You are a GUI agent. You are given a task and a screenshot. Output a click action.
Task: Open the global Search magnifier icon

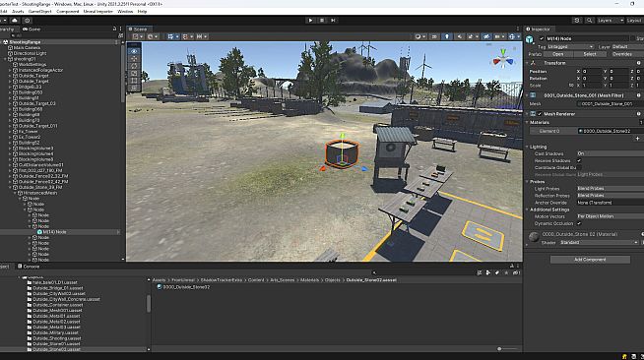tap(589, 20)
